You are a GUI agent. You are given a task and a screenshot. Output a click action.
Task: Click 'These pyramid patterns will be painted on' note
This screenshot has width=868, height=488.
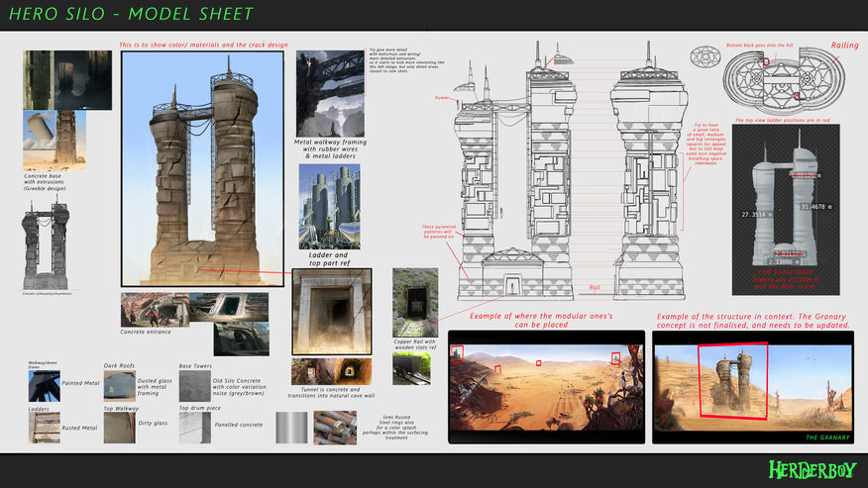point(438,232)
